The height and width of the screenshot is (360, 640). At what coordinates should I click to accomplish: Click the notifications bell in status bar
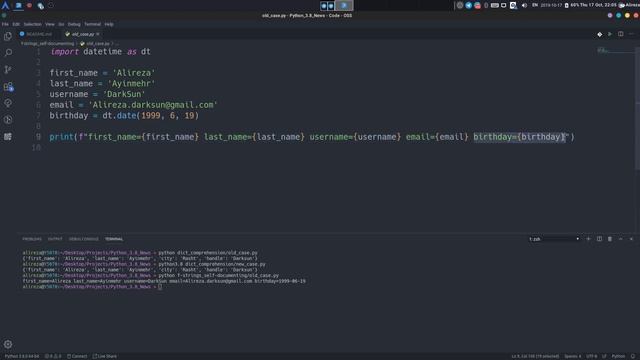tap(633, 356)
